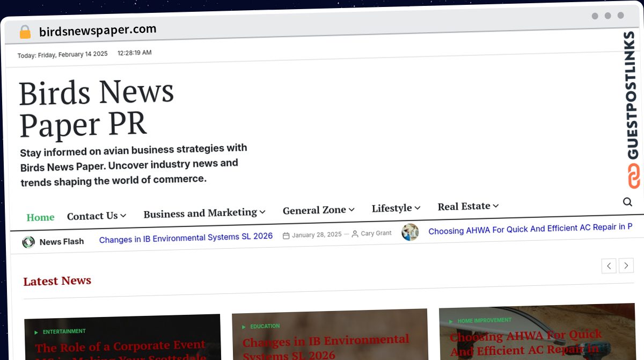Screen dimensions: 644x360
Task: Open ticker link Choosing AHWA For Quick AC Repair
Action: [530, 229]
